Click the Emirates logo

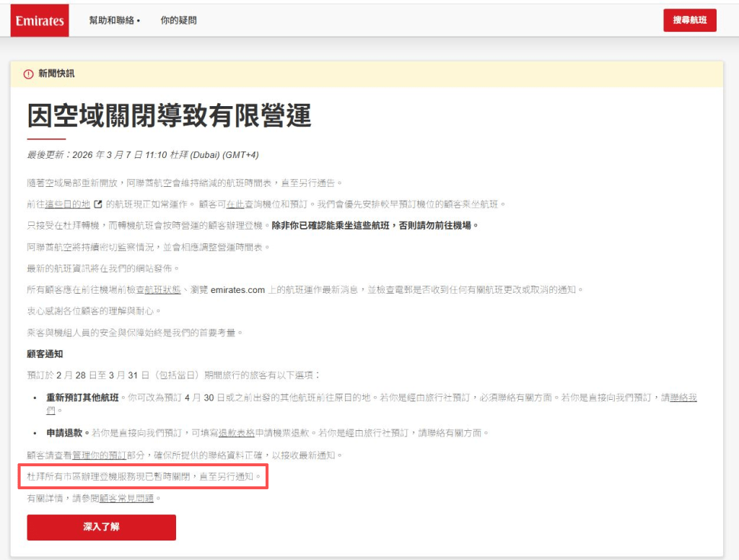(x=39, y=20)
